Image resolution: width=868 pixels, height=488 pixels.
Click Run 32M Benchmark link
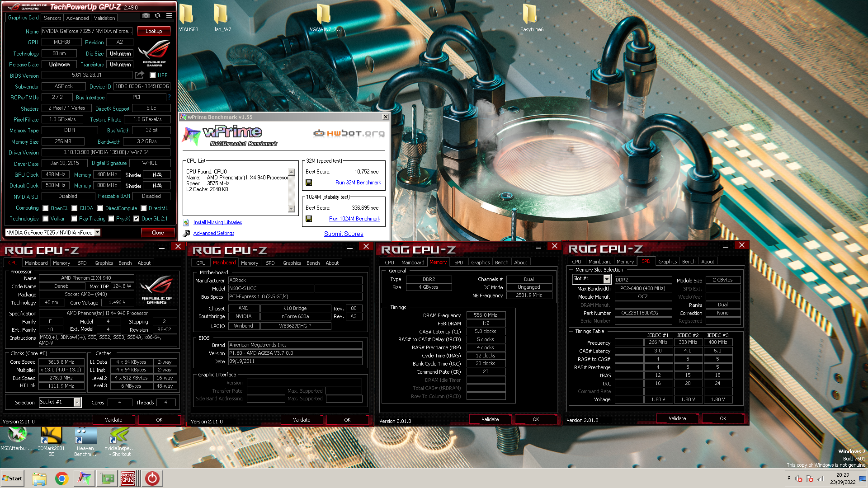coord(358,183)
